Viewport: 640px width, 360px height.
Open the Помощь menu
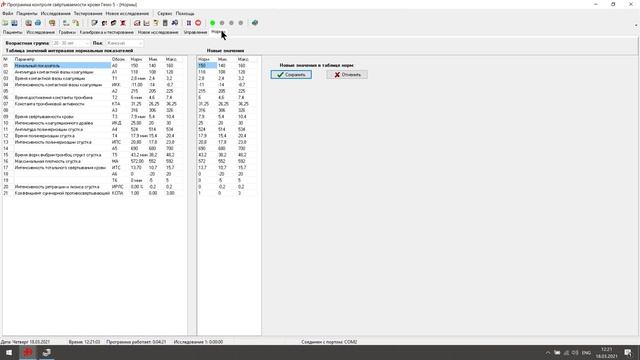pyautogui.click(x=185, y=13)
